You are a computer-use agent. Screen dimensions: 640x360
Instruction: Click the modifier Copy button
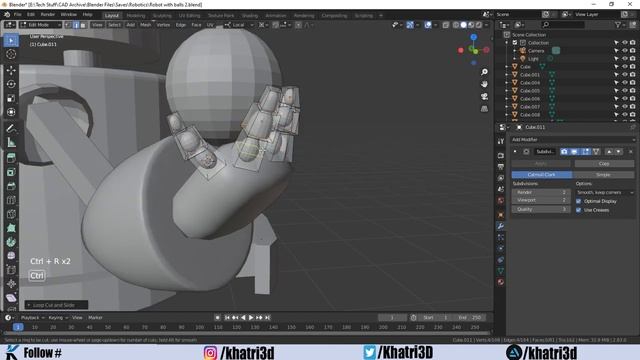(x=604, y=163)
